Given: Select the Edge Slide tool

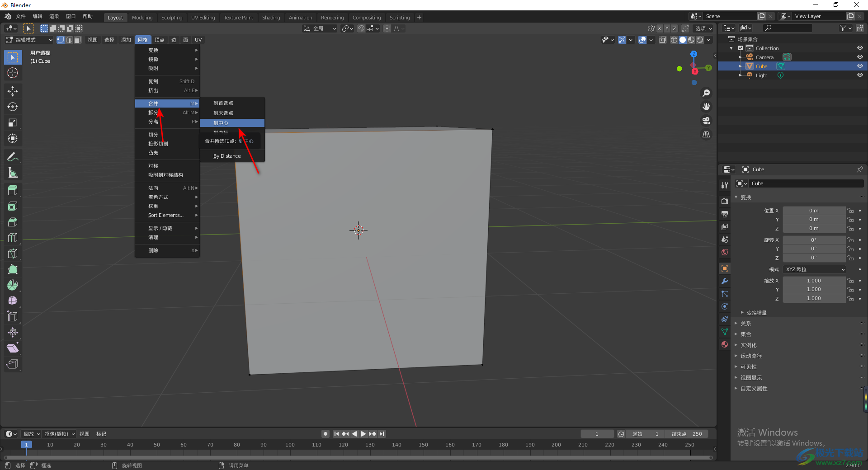Looking at the screenshot, I should tap(13, 317).
